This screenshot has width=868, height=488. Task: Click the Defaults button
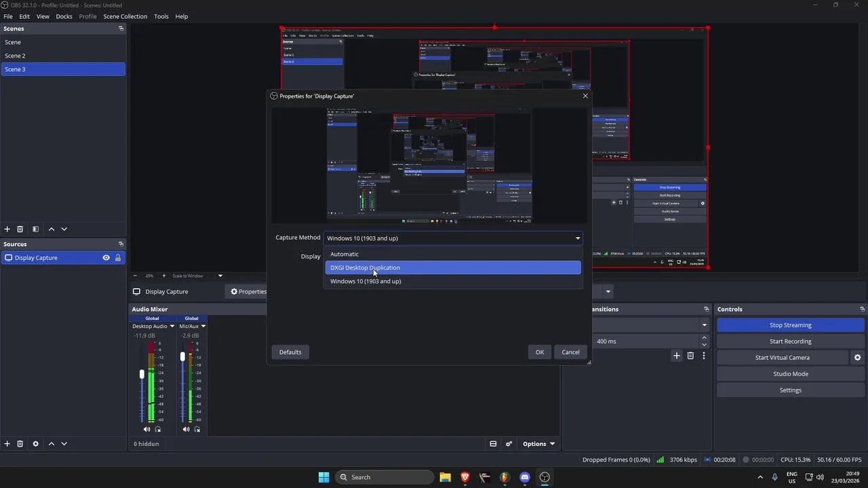tap(290, 352)
